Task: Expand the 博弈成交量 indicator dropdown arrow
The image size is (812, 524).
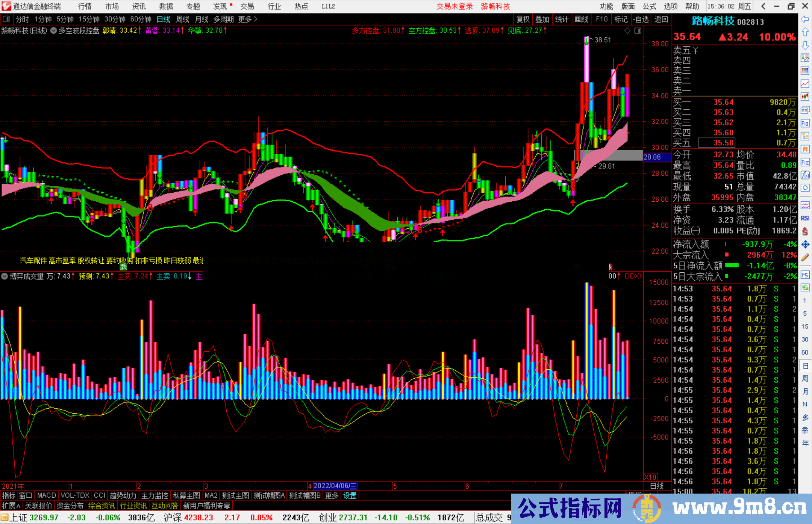Action: [x=5, y=276]
